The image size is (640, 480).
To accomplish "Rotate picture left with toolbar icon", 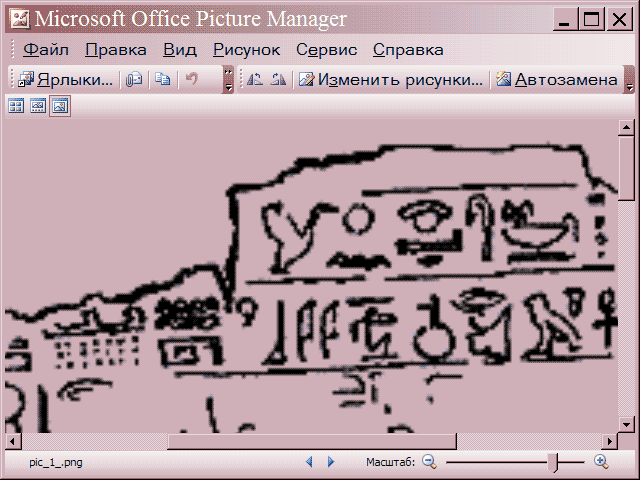I will point(255,79).
